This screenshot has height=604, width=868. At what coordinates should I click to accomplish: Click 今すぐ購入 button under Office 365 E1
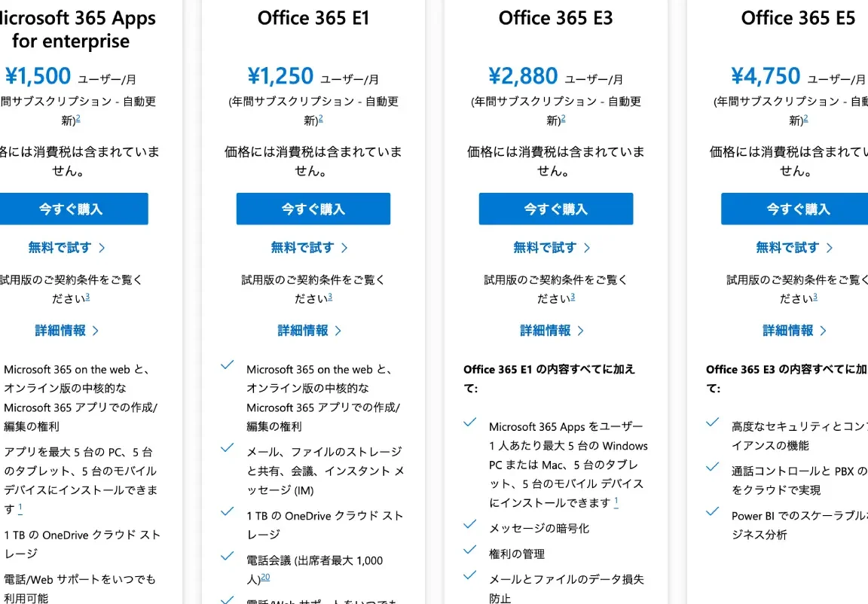point(313,209)
